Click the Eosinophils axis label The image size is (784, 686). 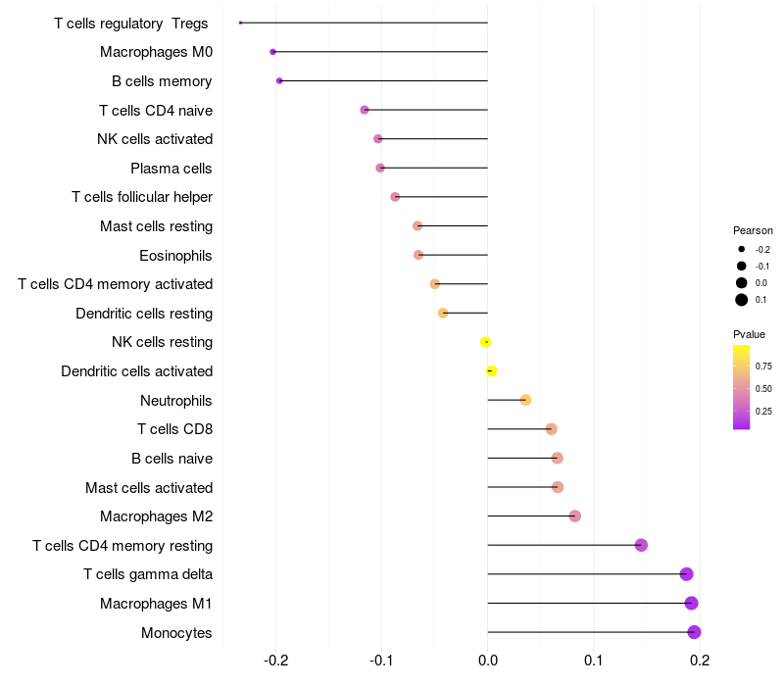point(175,256)
